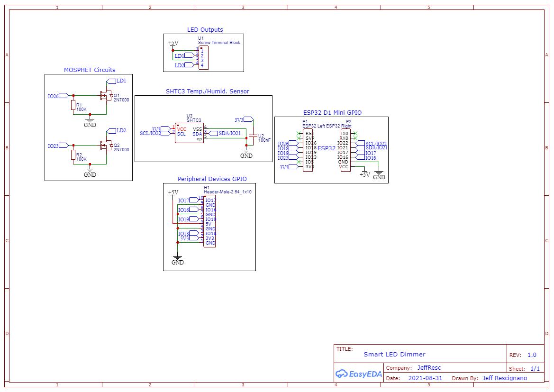The image size is (554, 392).
Task: Click the EasyEDA logo in title block
Action: pos(359,374)
